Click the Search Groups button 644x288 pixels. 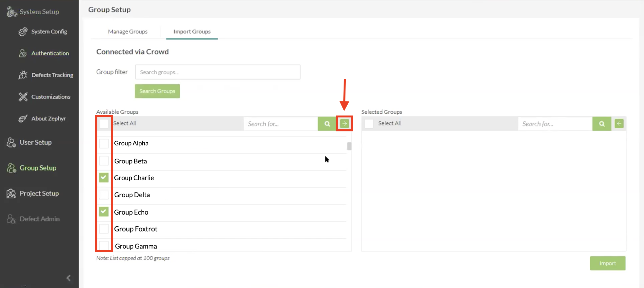[x=157, y=91]
